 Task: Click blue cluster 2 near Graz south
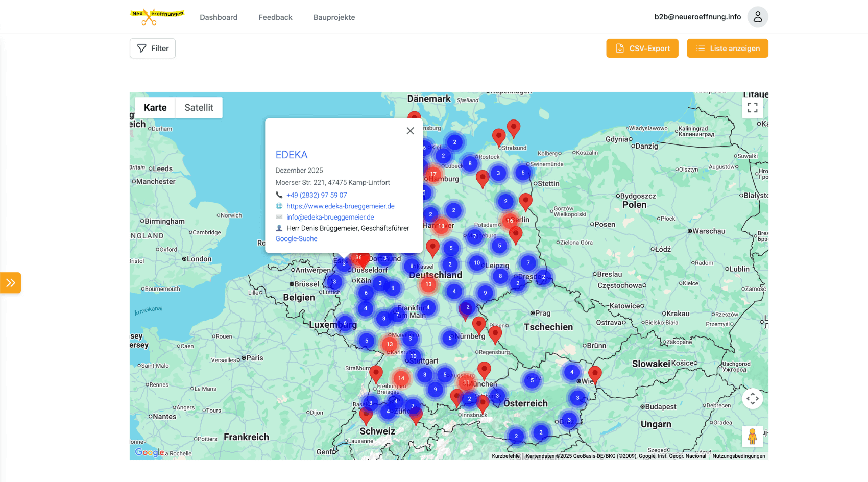click(x=541, y=432)
